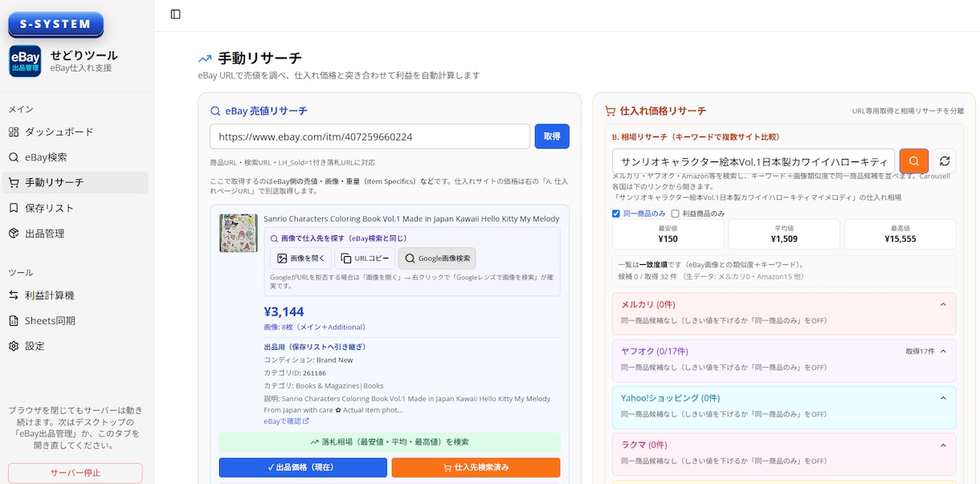Viewport: 980px width, 484px height.
Task: Click the eBay 売値リサーチ magnifier icon
Action: point(215,112)
